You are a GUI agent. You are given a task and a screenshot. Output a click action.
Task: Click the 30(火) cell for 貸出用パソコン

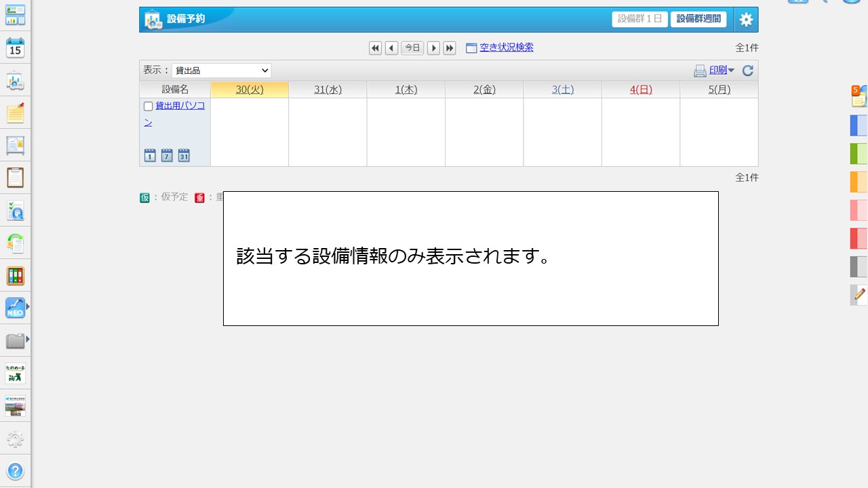(x=250, y=132)
